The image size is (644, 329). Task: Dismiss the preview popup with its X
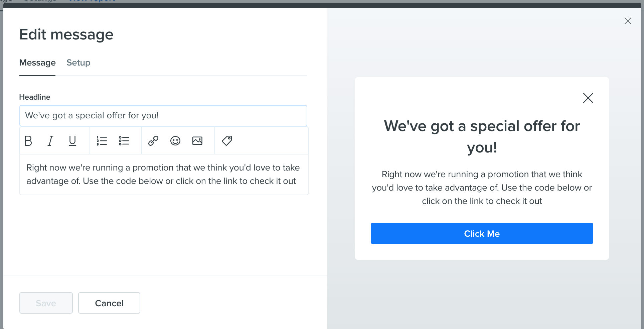(x=588, y=98)
